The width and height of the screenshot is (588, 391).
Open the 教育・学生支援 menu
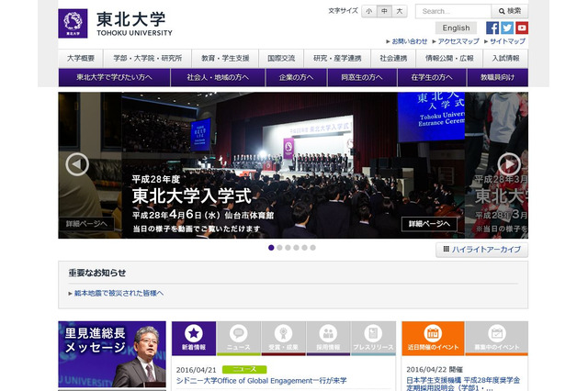225,58
